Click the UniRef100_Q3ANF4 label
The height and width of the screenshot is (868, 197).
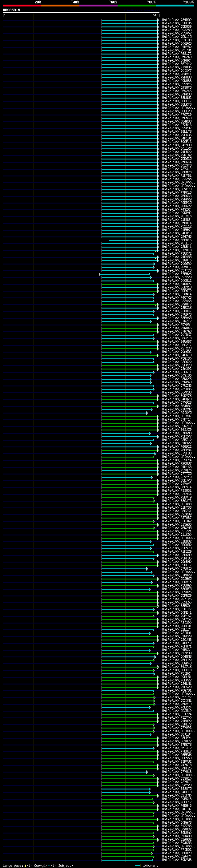[x=176, y=294]
